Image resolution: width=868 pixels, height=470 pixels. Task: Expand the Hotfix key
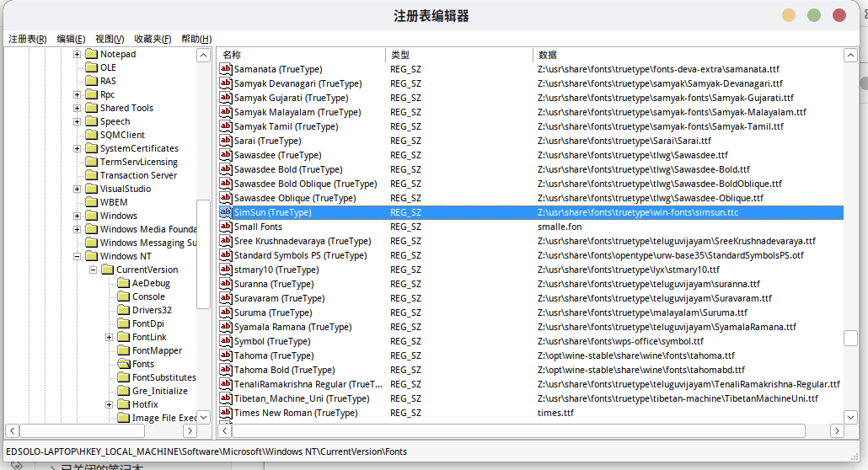click(x=109, y=404)
